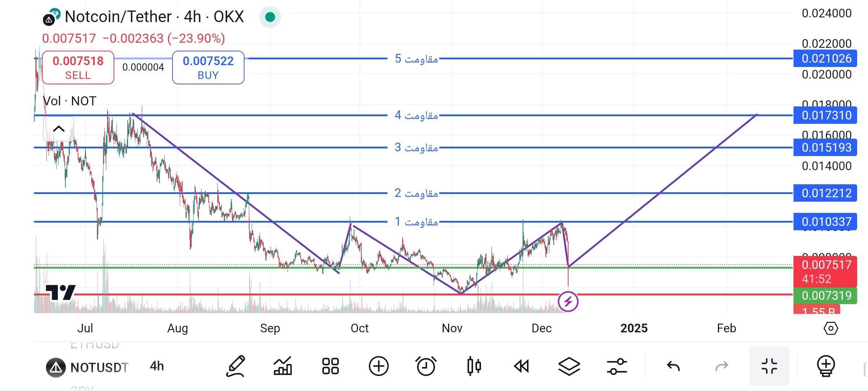
Task: Open price scale settings hexagon icon
Action: (x=831, y=328)
